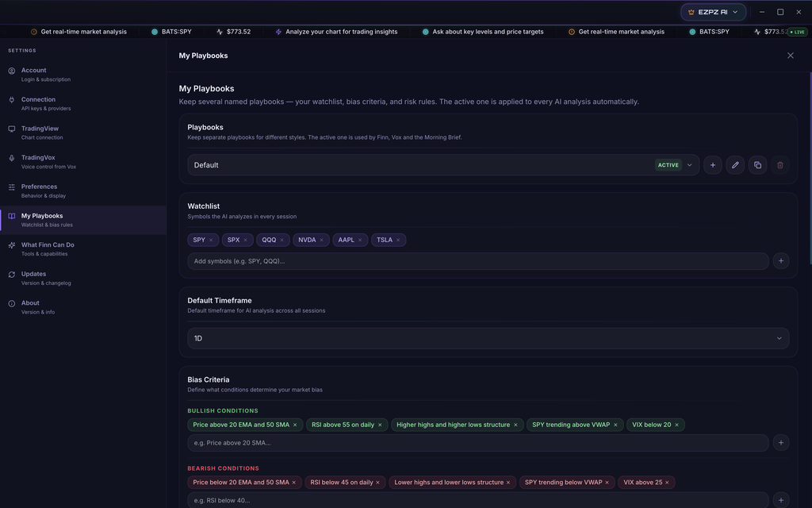Click 'Analyze your chart for trading insights' ticker
This screenshot has height=508, width=812.
click(336, 32)
